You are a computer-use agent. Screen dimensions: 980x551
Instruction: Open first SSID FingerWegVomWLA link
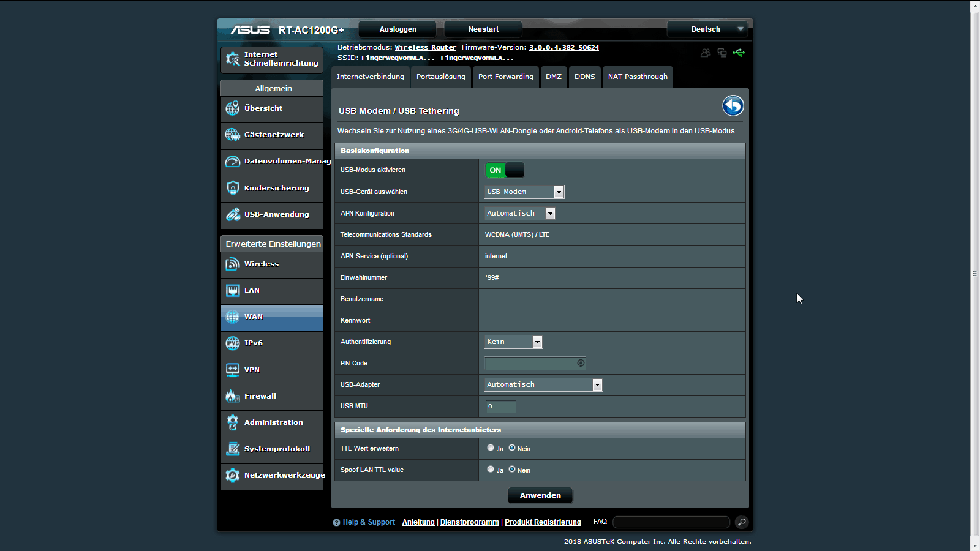pyautogui.click(x=398, y=58)
